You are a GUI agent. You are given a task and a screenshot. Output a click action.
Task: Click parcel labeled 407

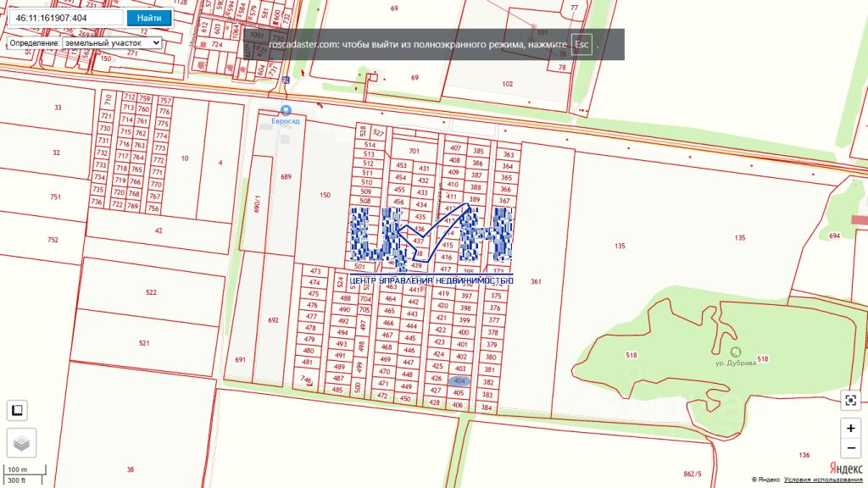[455, 148]
